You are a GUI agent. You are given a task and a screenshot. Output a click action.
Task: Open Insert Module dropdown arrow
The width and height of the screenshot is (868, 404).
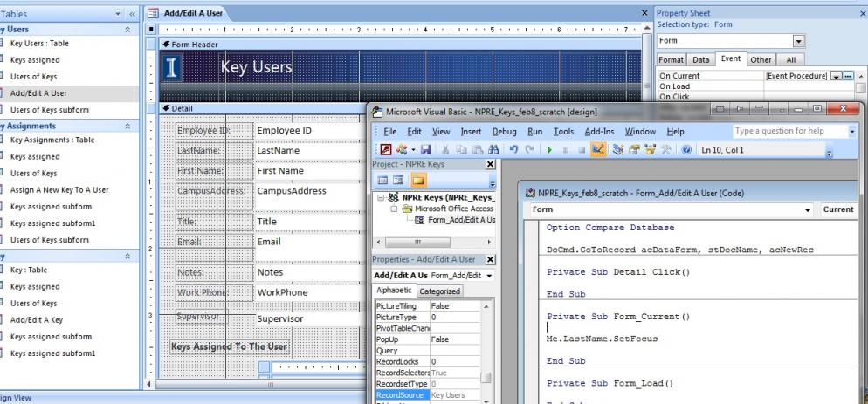point(414,150)
